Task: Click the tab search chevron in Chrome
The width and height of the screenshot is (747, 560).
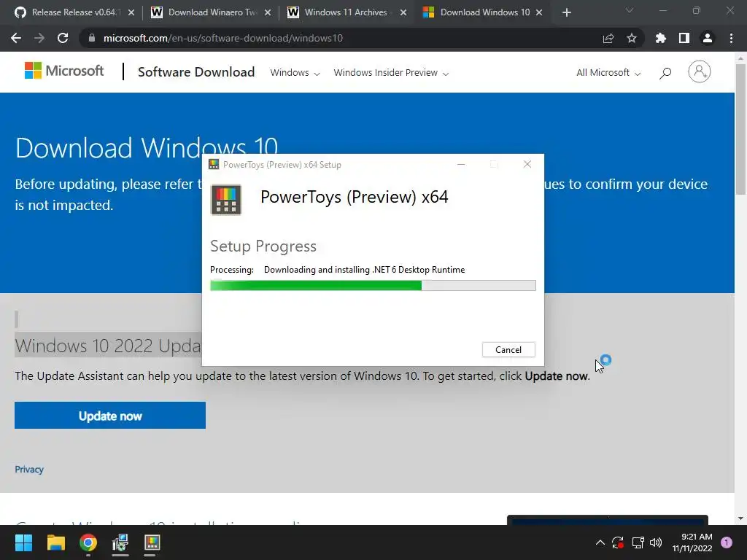Action: [630, 10]
